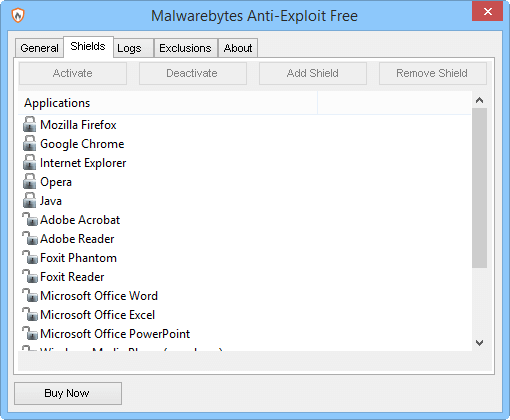
Task: Select the Adobe Acrobat row
Action: coord(245,220)
